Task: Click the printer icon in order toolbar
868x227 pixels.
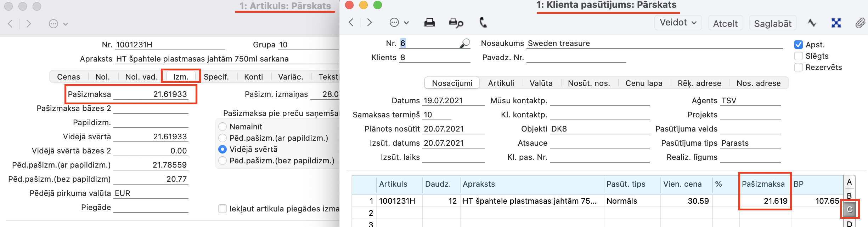Action: click(x=429, y=23)
